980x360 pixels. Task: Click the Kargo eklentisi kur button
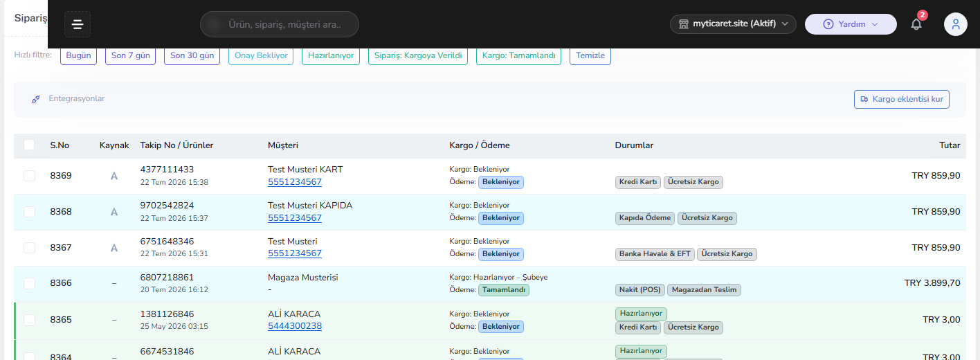pos(901,99)
